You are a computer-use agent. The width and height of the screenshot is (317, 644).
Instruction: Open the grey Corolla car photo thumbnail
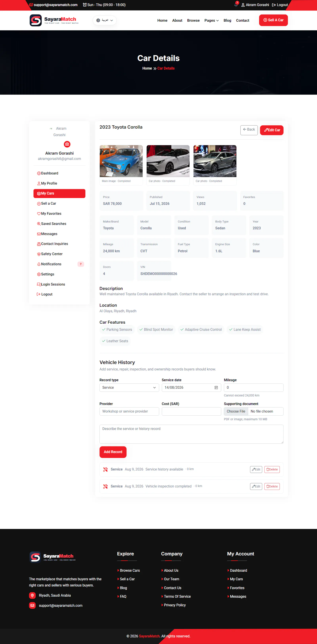click(215, 161)
